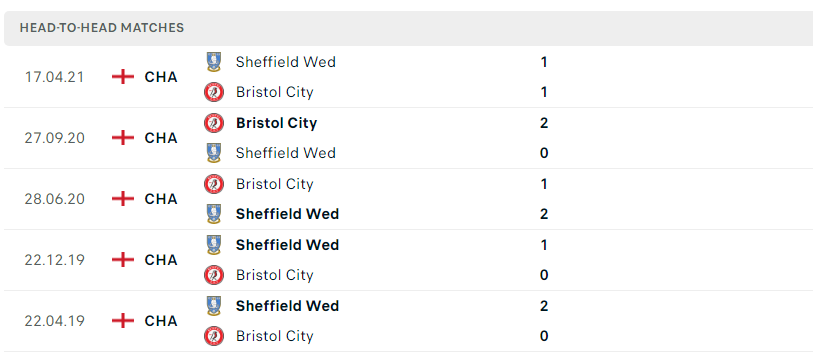The width and height of the screenshot is (813, 361).
Task: Open Bristol City link in 22.12.19 match
Action: point(275,275)
